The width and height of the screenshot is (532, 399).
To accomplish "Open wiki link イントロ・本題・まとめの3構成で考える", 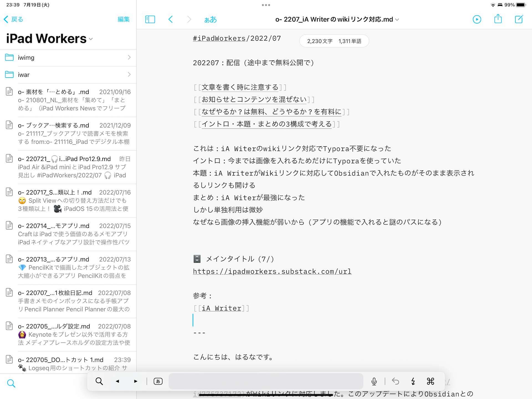I will (267, 124).
